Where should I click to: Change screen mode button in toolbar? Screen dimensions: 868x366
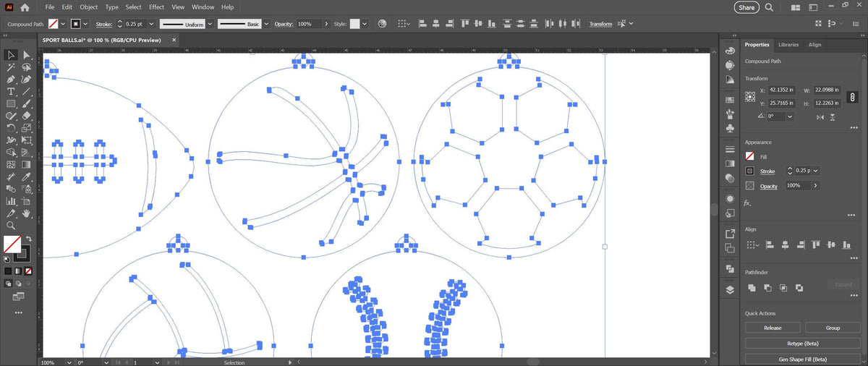tap(19, 296)
